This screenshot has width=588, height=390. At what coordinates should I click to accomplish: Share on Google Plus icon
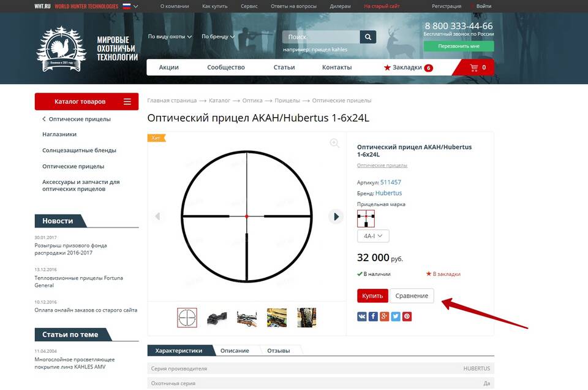[385, 316]
